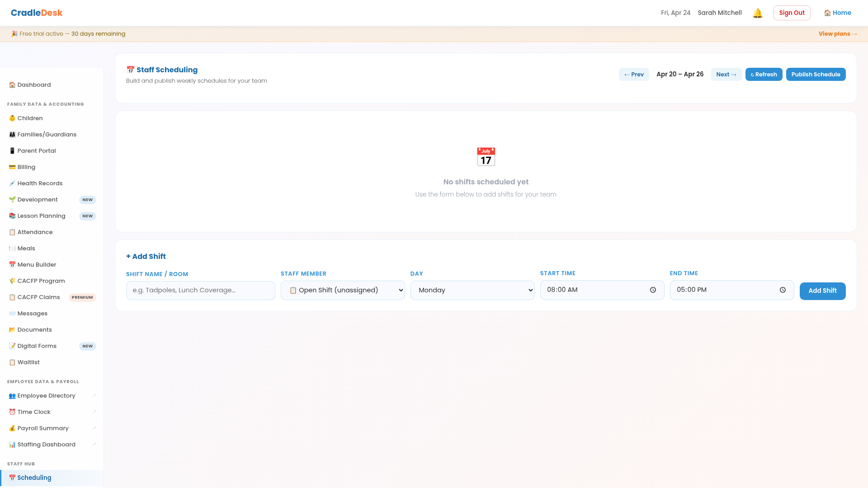868x488 pixels.
Task: Open Employee Directory in sidebar
Action: click(46, 396)
